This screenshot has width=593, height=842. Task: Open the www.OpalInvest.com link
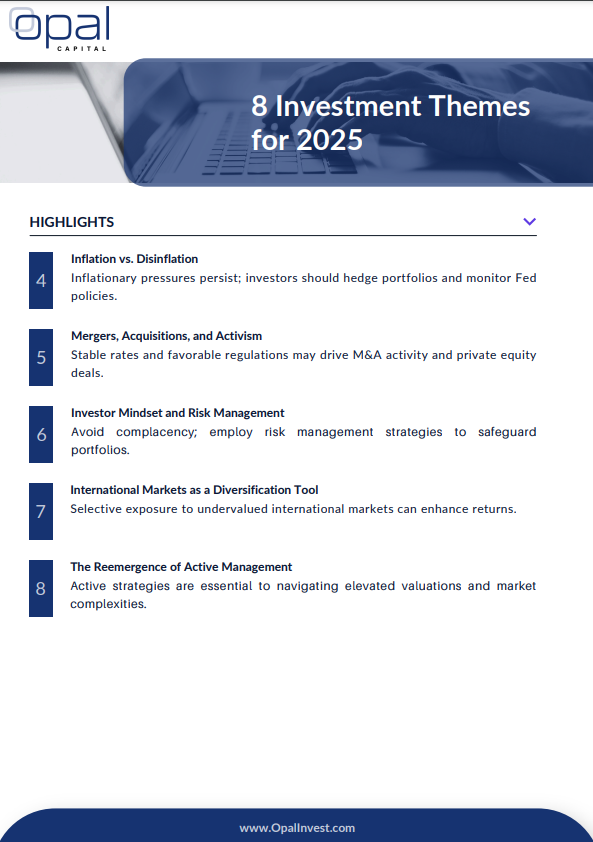click(297, 828)
